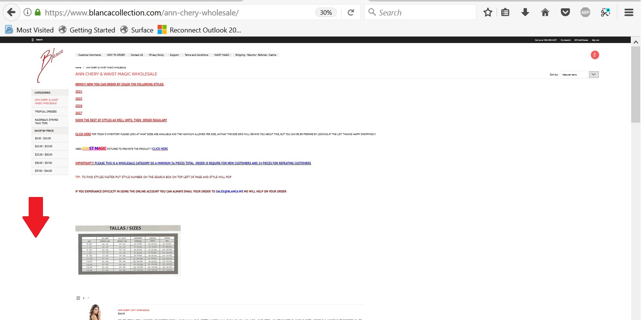Open the Tallas / Sizes chart image
644x320 pixels.
(128, 251)
